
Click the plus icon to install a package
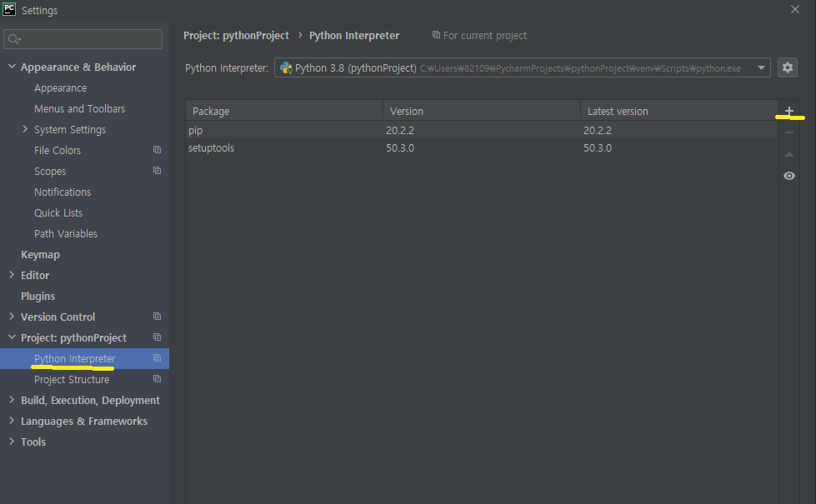pos(789,111)
